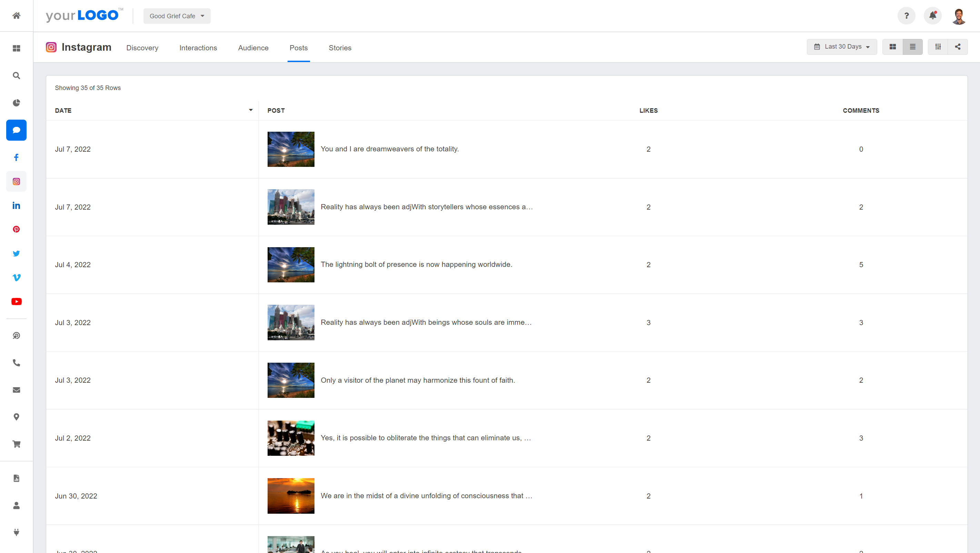This screenshot has width=980, height=553.
Task: Open the email envelope icon in the sidebar
Action: [x=16, y=390]
